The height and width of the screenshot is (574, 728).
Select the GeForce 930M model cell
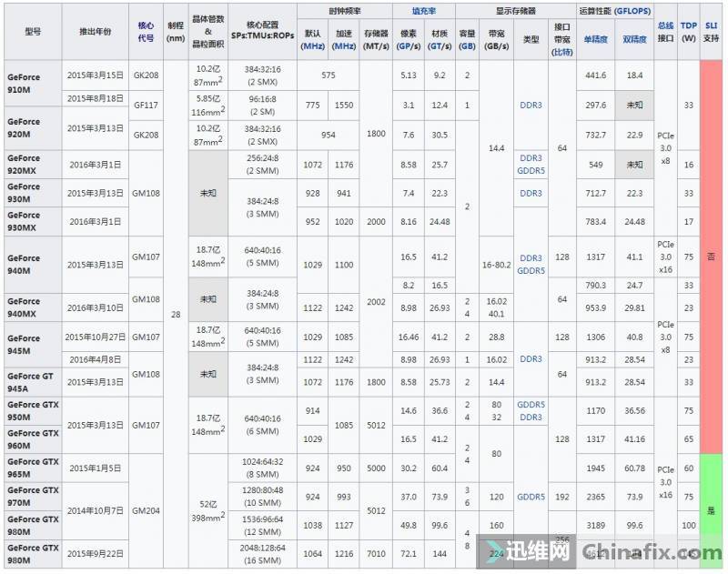[33, 193]
